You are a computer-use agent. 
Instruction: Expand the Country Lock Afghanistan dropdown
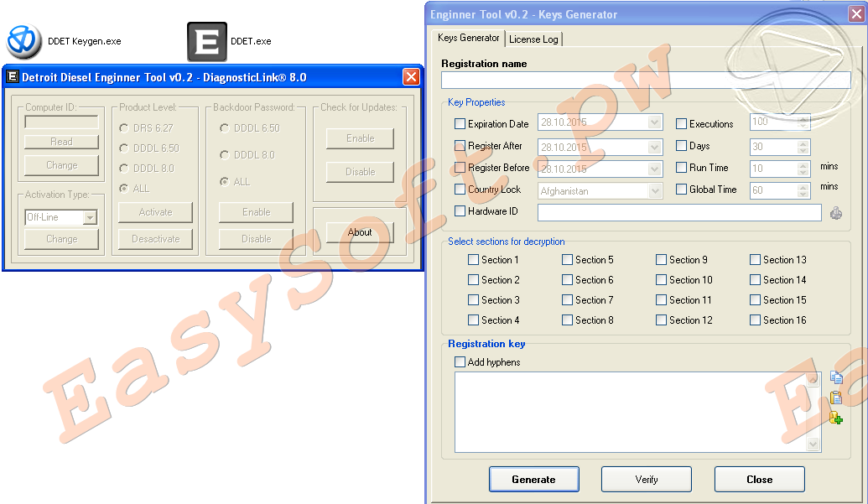point(655,191)
